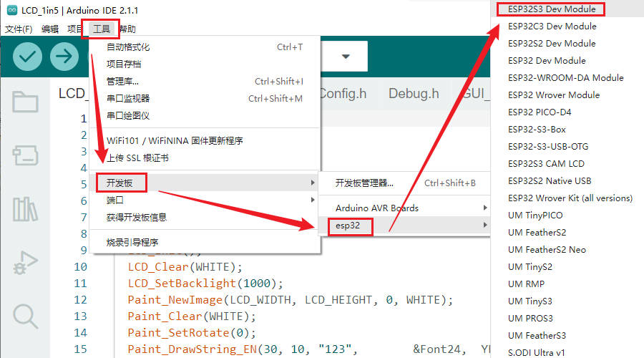Choose UM PROS3 board
Viewport: 644px width, 358px height.
point(567,319)
